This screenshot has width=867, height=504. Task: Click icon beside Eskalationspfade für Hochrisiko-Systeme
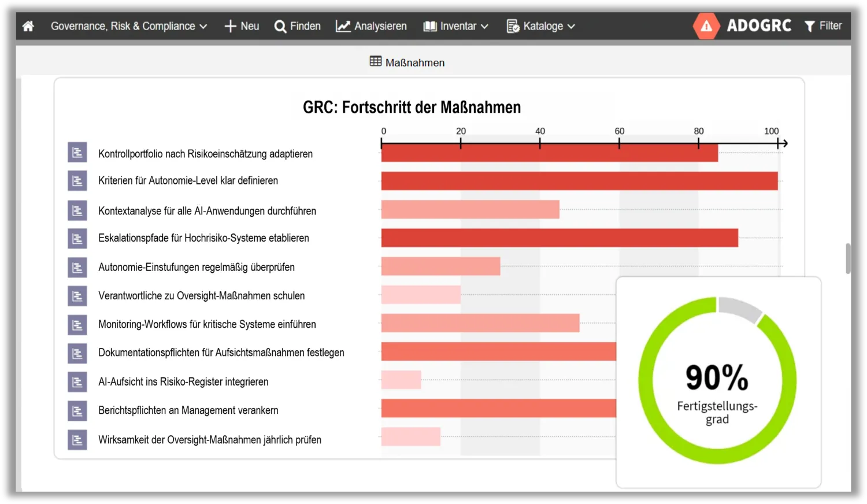click(77, 238)
